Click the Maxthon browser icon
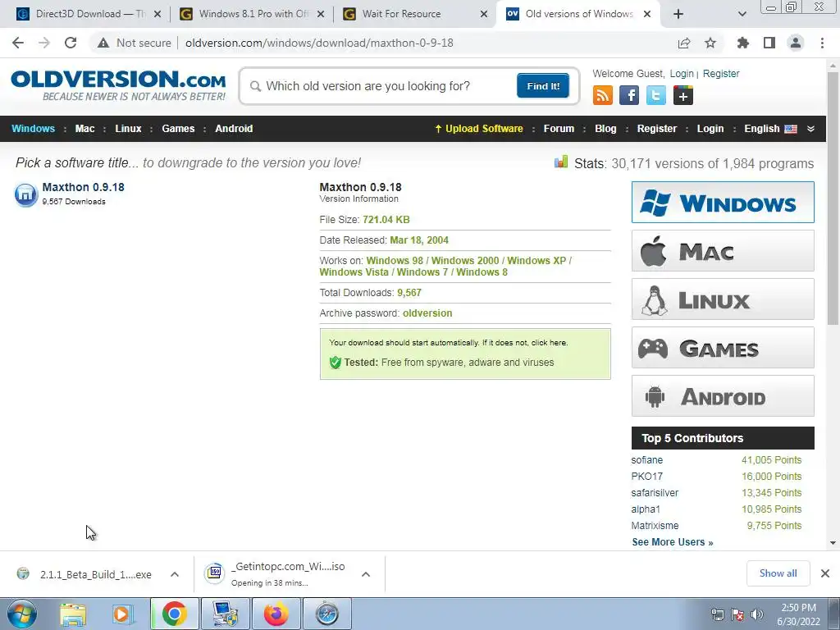The height and width of the screenshot is (630, 840). (x=25, y=194)
